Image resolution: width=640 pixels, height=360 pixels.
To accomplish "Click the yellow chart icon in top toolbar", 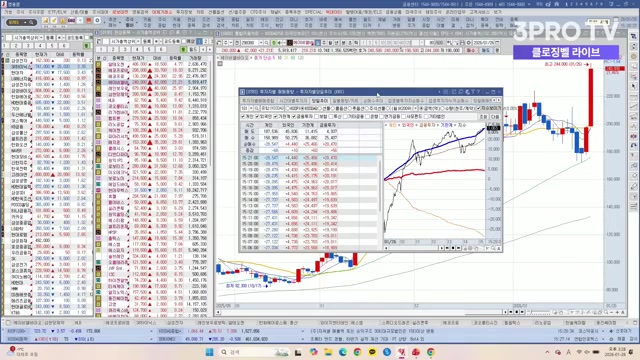I will 45,20.
